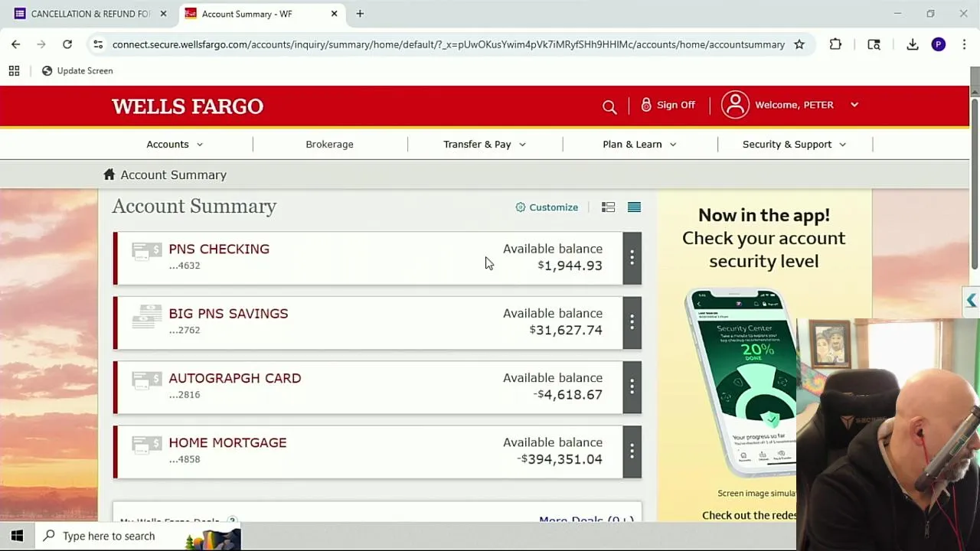Image resolution: width=980 pixels, height=551 pixels.
Task: Open the Chrome apps grid icon
Action: 14,70
